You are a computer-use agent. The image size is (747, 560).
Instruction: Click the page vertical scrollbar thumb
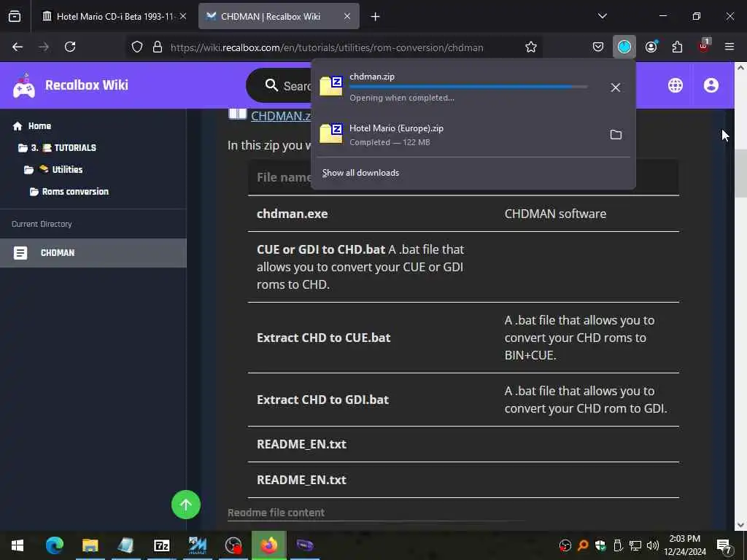coord(740,174)
